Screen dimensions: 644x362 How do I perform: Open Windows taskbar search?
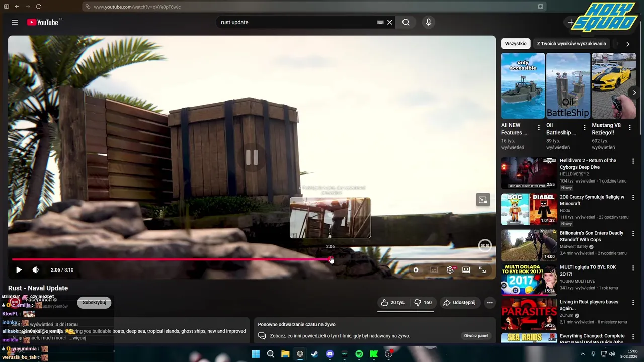[x=271, y=354]
